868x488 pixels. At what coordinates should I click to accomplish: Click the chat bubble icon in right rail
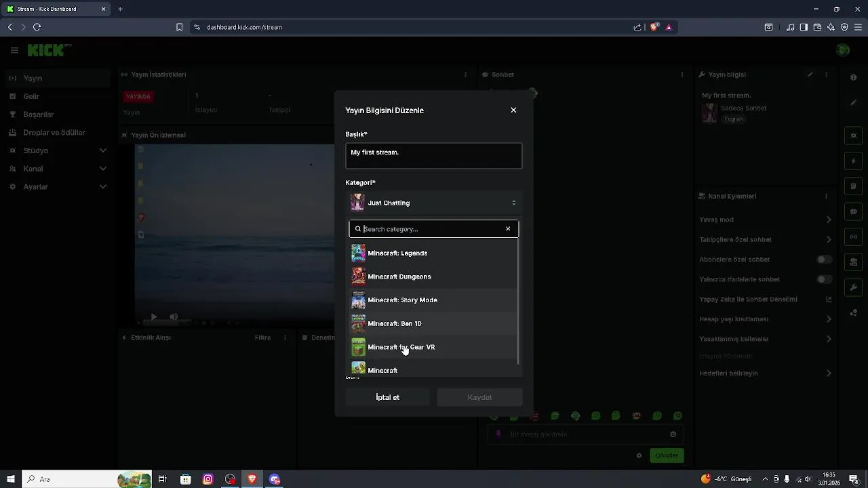(x=854, y=211)
